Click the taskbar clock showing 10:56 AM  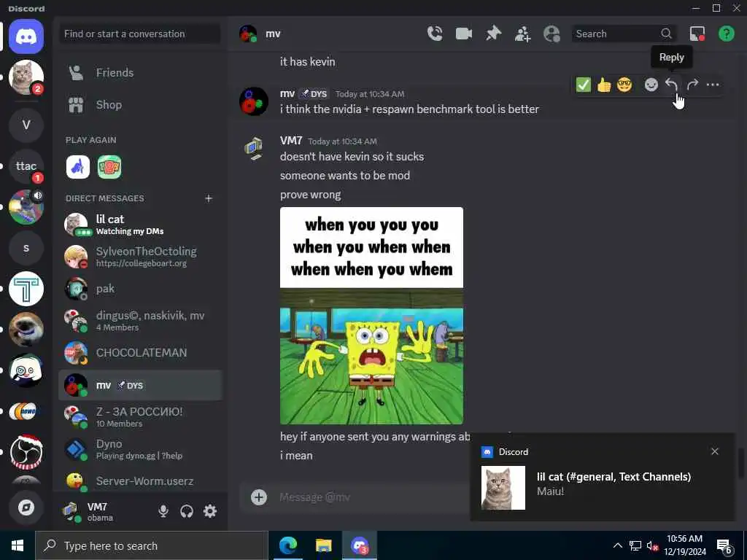tap(684, 545)
